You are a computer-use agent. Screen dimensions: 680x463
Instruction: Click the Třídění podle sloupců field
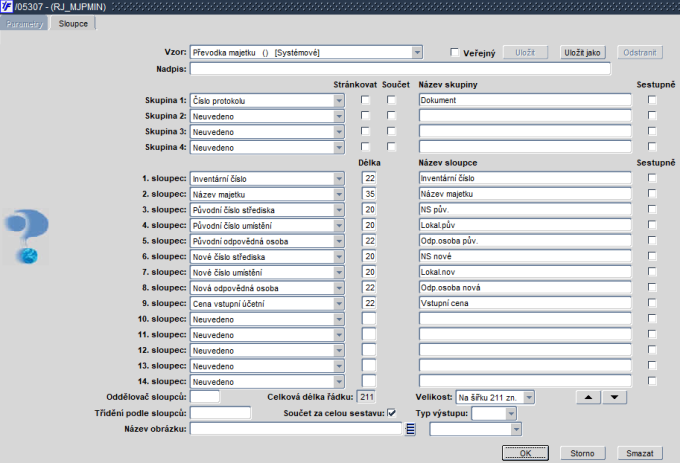click(x=220, y=413)
